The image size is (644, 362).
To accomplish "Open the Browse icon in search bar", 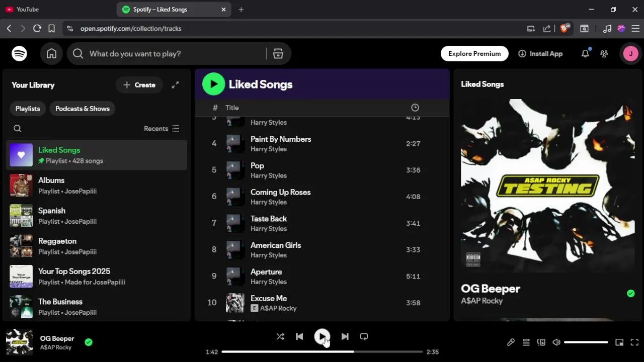I will click(278, 54).
